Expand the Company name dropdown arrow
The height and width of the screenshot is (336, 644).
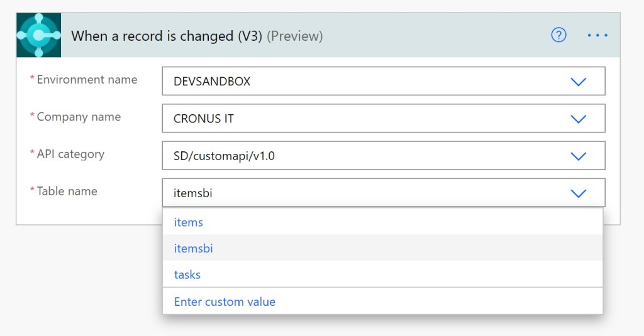tap(577, 119)
